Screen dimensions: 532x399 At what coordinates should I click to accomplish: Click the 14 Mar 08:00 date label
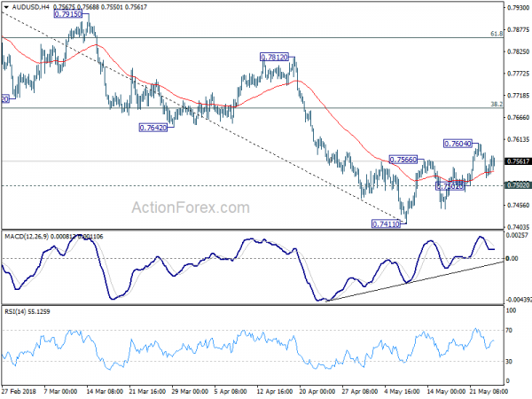pos(105,392)
